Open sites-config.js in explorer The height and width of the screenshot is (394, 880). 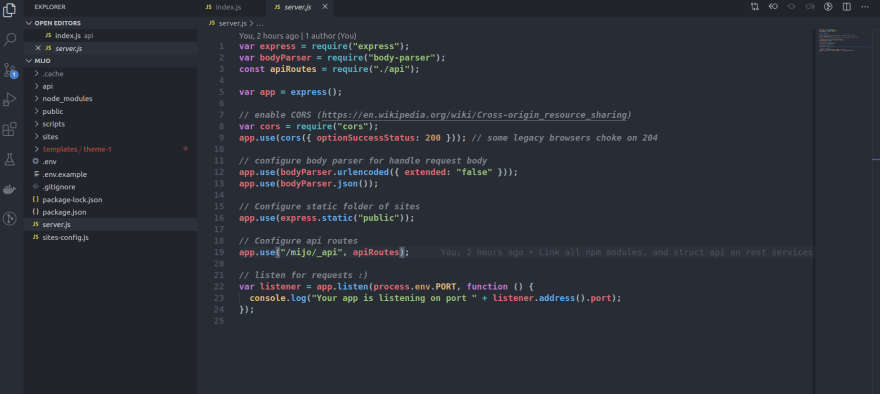pyautogui.click(x=110, y=237)
